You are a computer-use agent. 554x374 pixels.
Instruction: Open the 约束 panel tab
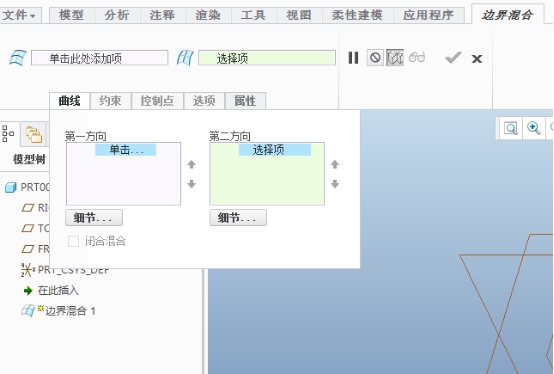pyautogui.click(x=111, y=101)
